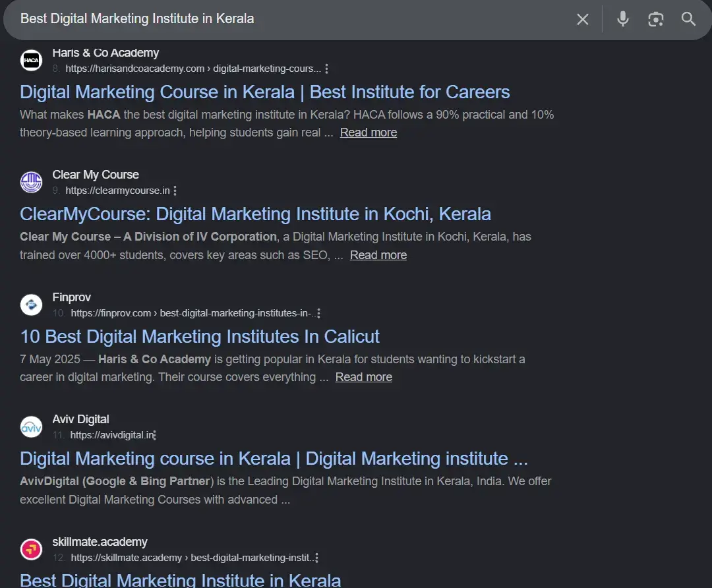Click the Haris & Co Academy favicon

(32, 61)
